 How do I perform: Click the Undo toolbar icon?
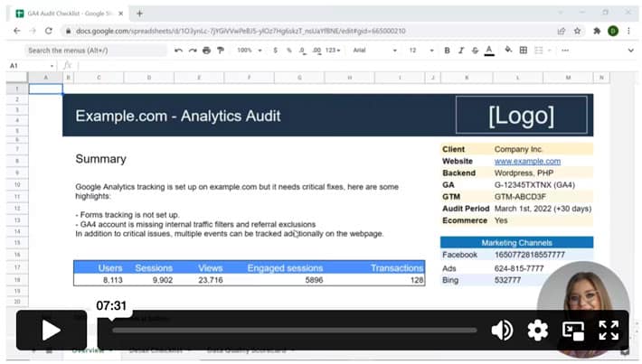[x=178, y=51]
